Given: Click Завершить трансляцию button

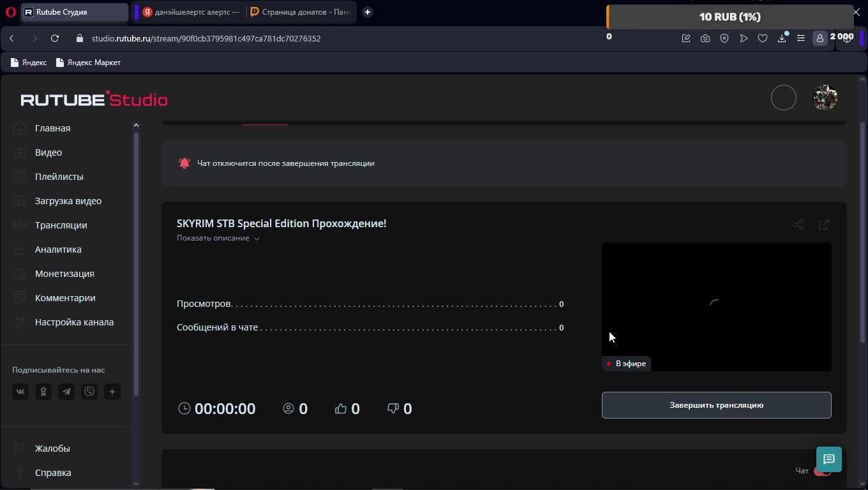Looking at the screenshot, I should pyautogui.click(x=717, y=405).
